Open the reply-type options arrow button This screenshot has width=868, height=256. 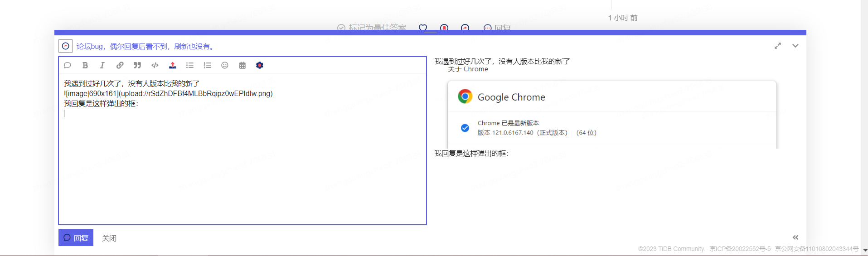tap(65, 46)
